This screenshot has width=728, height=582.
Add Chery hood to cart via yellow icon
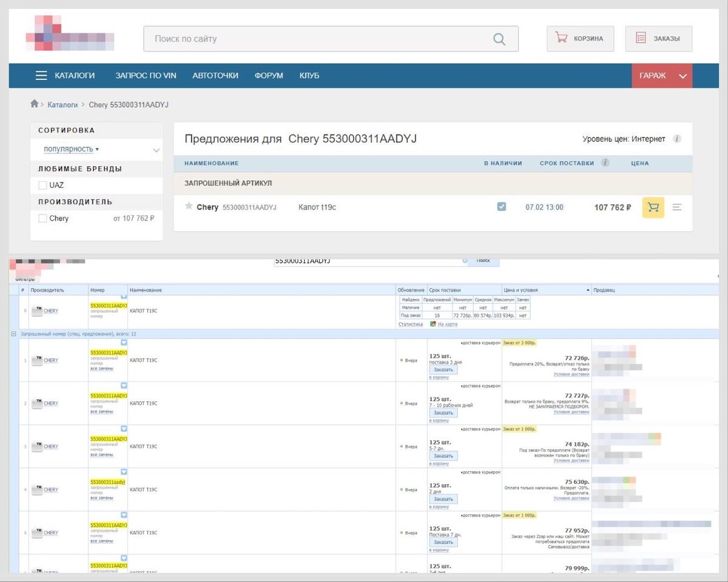coord(653,207)
